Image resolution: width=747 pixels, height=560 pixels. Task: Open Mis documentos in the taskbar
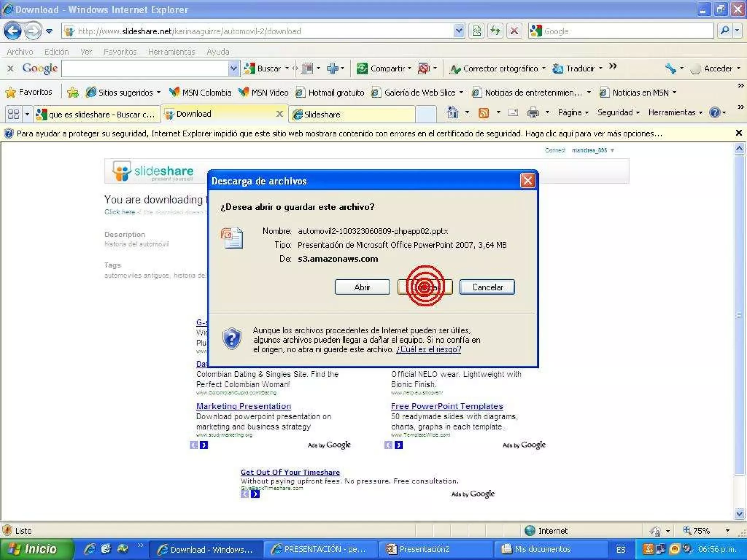tap(543, 549)
